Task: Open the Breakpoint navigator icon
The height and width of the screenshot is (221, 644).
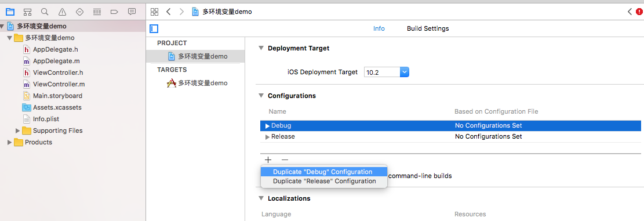Action: pos(115,12)
